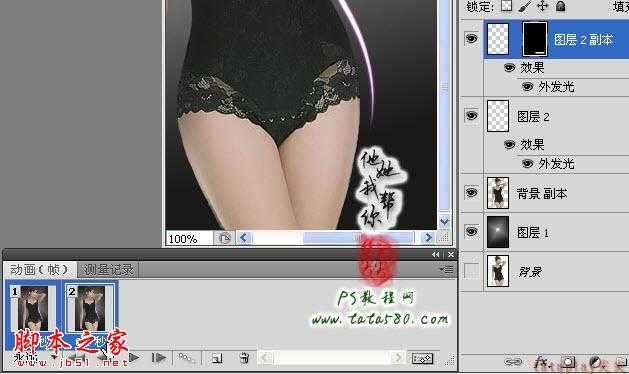The image size is (629, 374).
Task: Convert to timeline animation icon
Action: [422, 358]
